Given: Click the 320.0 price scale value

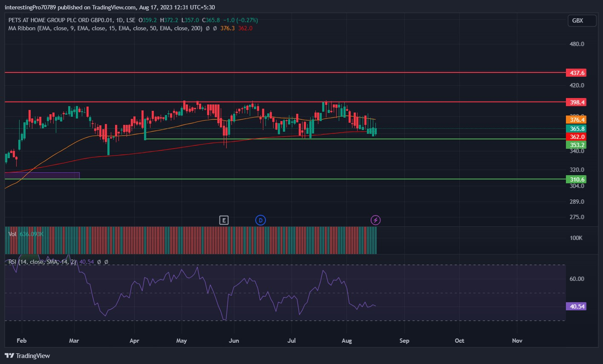Looking at the screenshot, I should click(x=577, y=169).
